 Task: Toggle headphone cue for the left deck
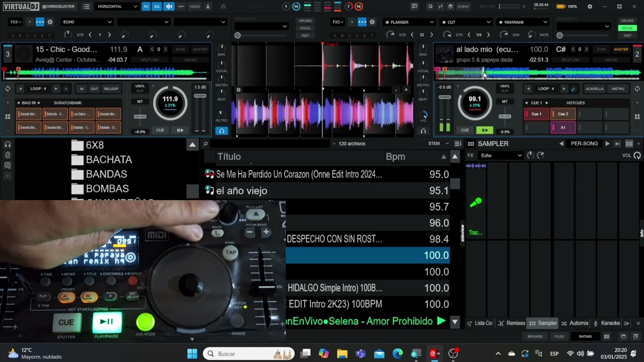221,131
